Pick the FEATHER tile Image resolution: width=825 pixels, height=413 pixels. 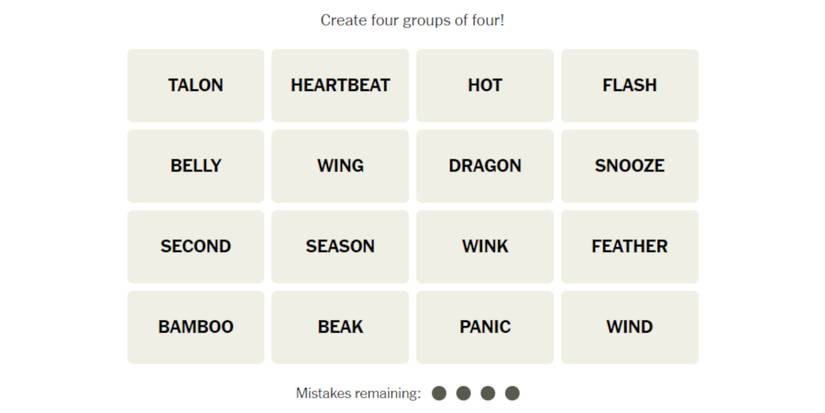coord(629,246)
